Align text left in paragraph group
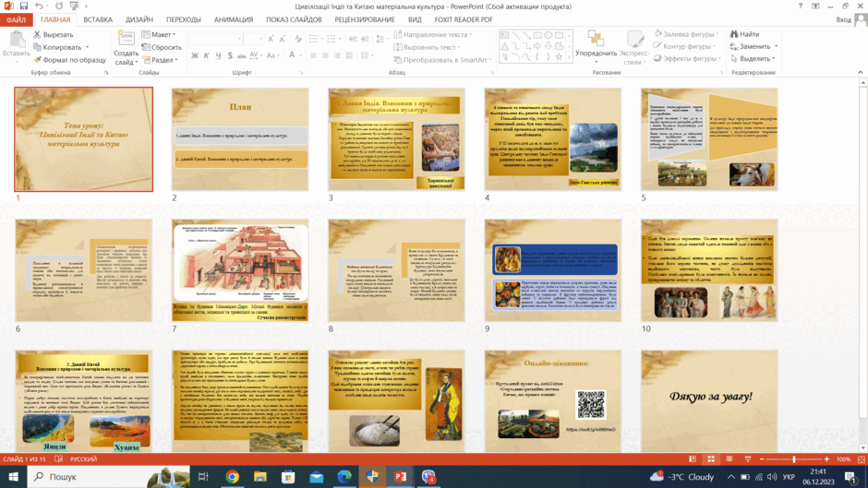 [313, 55]
